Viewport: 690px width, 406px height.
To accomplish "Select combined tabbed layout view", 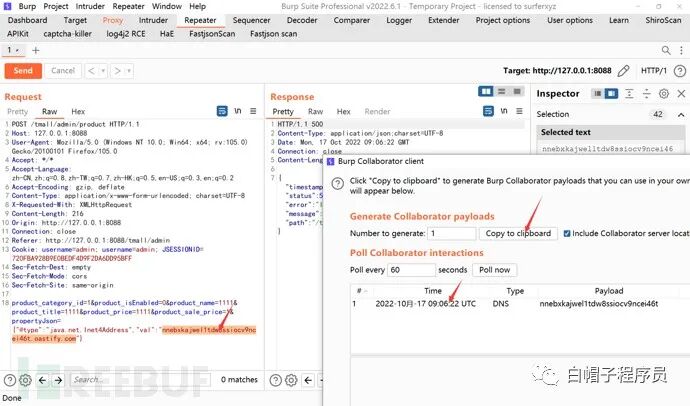I will click(x=517, y=91).
